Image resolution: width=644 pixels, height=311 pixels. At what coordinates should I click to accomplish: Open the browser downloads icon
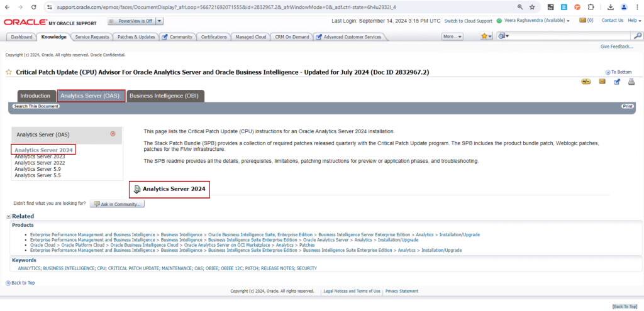click(611, 7)
